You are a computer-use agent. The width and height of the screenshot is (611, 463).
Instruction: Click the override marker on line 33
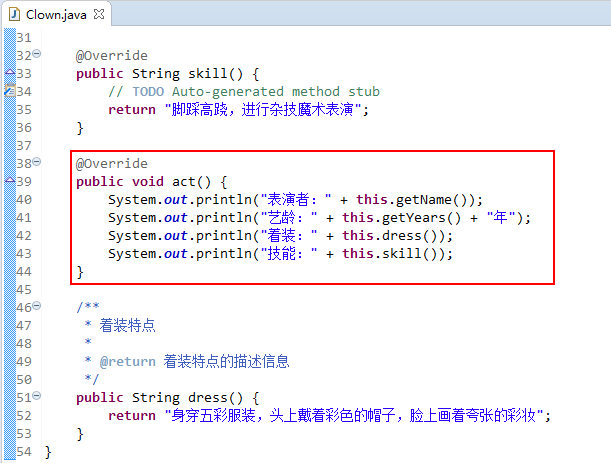[x=10, y=72]
